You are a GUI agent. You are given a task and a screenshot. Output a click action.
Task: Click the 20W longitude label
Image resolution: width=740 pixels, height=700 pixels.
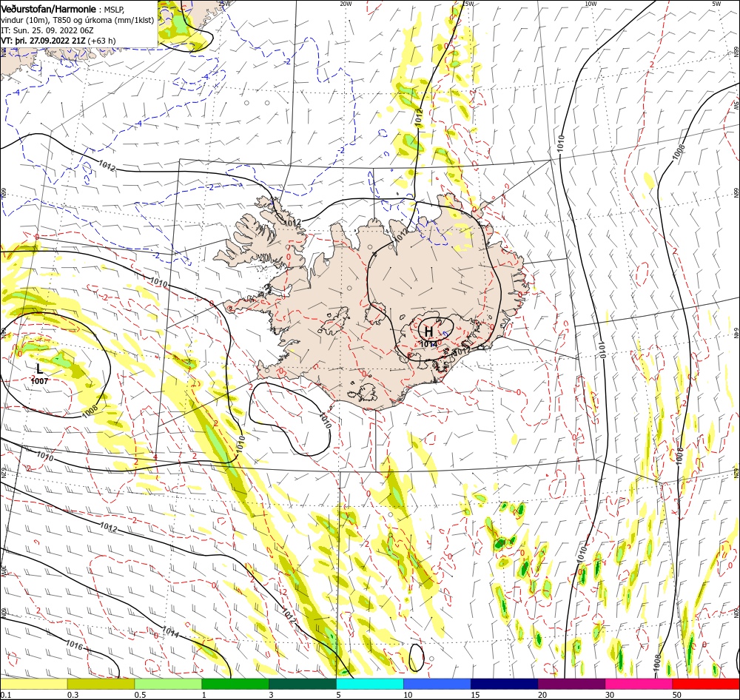click(346, 4)
